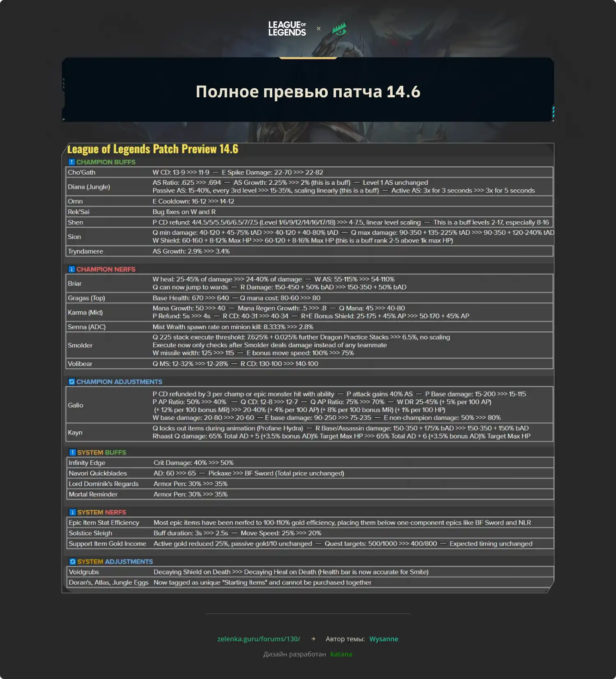Click 'Now tagged as unique "Starting Items"' text

pos(210,583)
